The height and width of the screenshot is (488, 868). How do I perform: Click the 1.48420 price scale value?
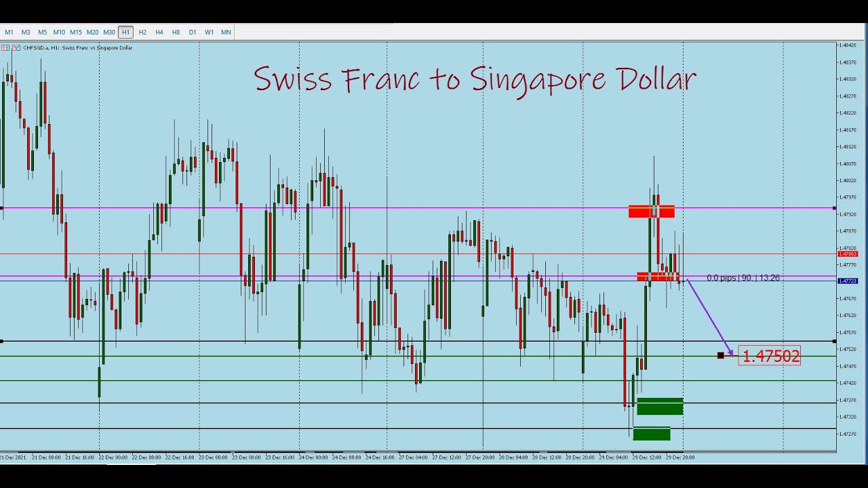(x=848, y=45)
